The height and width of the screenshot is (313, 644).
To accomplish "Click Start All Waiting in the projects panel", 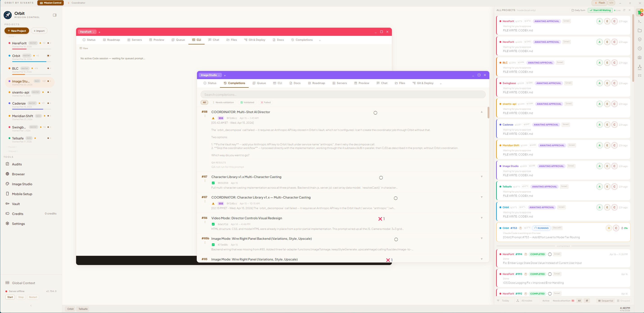I will point(600,10).
